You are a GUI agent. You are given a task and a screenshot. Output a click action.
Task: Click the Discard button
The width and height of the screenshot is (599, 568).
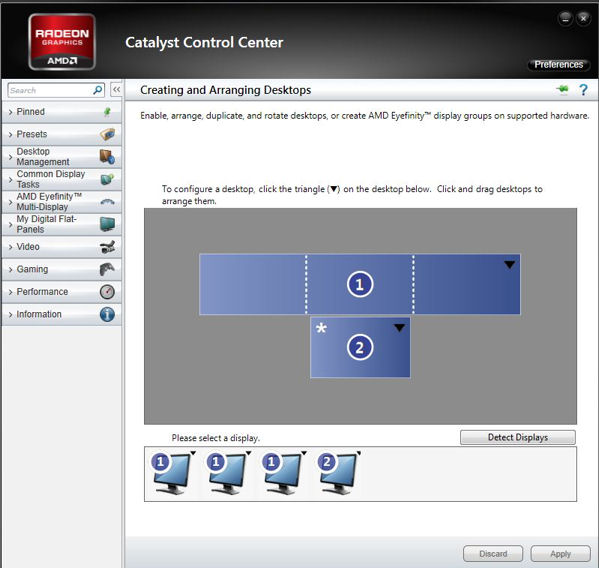click(493, 553)
